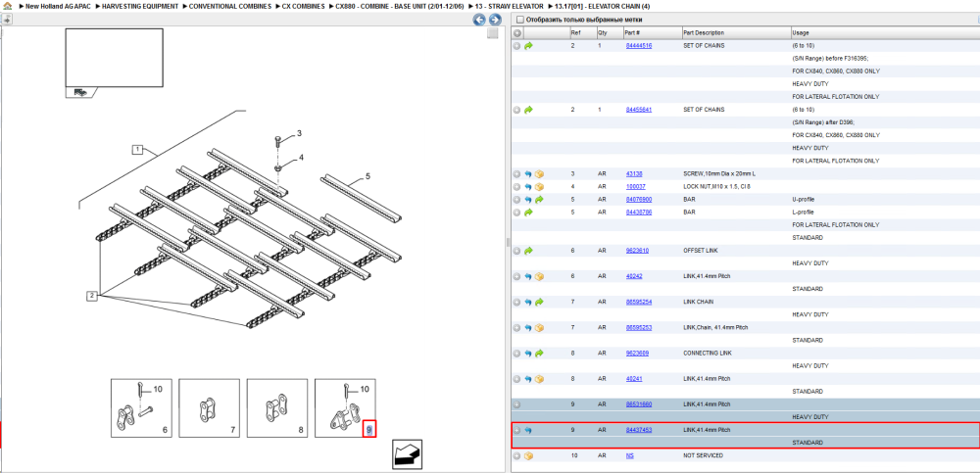
Task: Go to previous illustration with left arrow
Action: (x=479, y=20)
